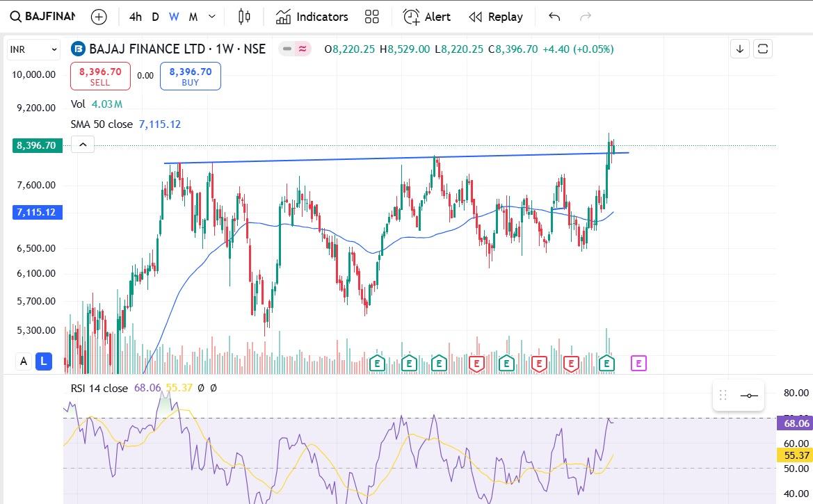The image size is (813, 504).
Task: Toggle log scale with the L button
Action: pos(44,361)
